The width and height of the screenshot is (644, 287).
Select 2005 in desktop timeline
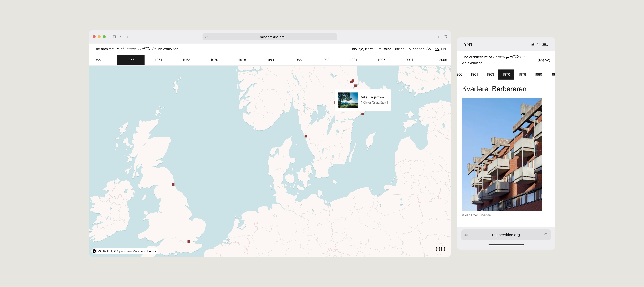click(x=443, y=60)
